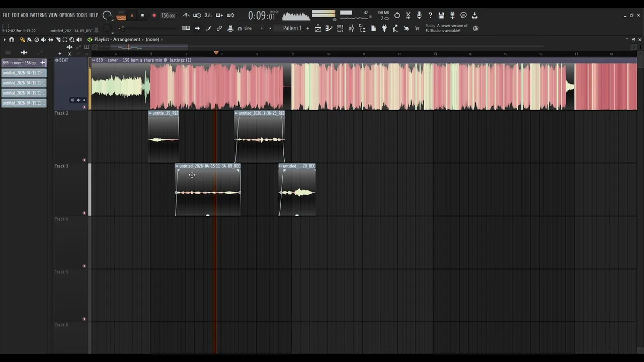The height and width of the screenshot is (362, 644).
Task: Open the plugin picker plug icon
Action: click(x=384, y=29)
